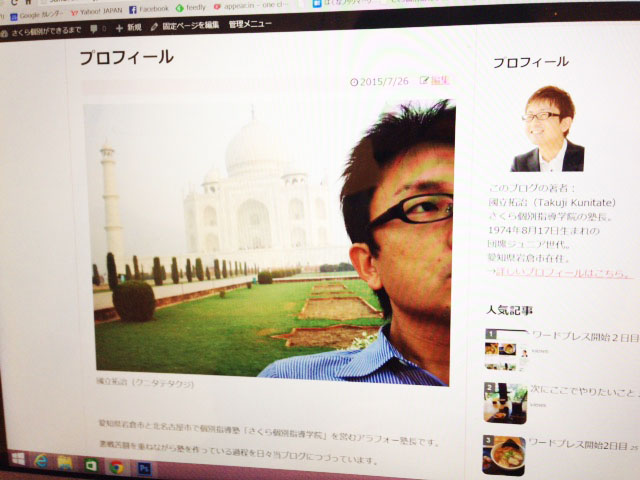
Task: Open File Explorer from the taskbar
Action: [x=65, y=463]
